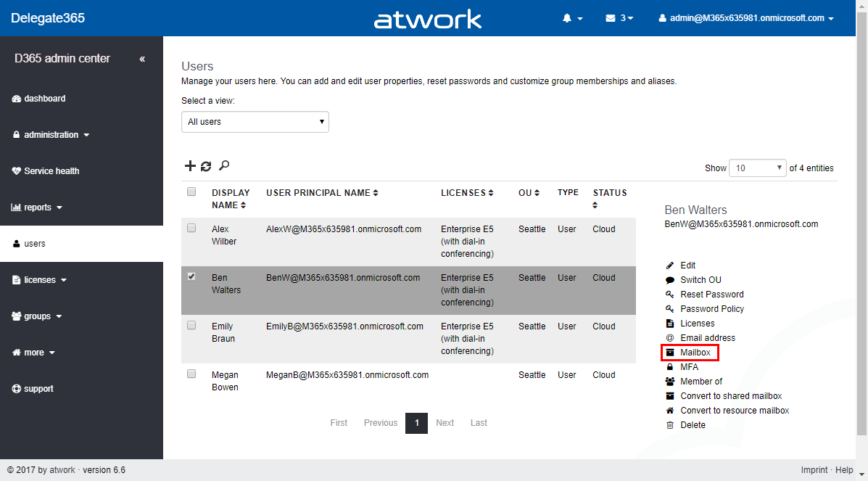Check the Alex Wilber row checkbox

[x=191, y=228]
